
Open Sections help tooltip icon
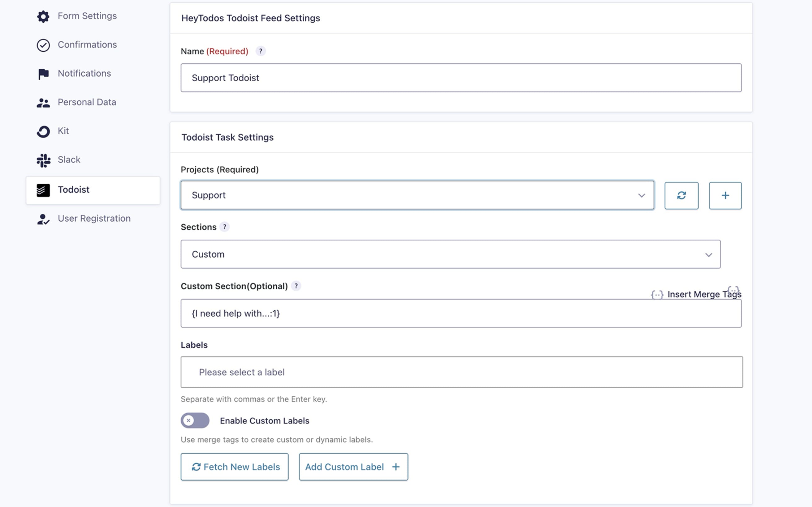[x=224, y=227]
